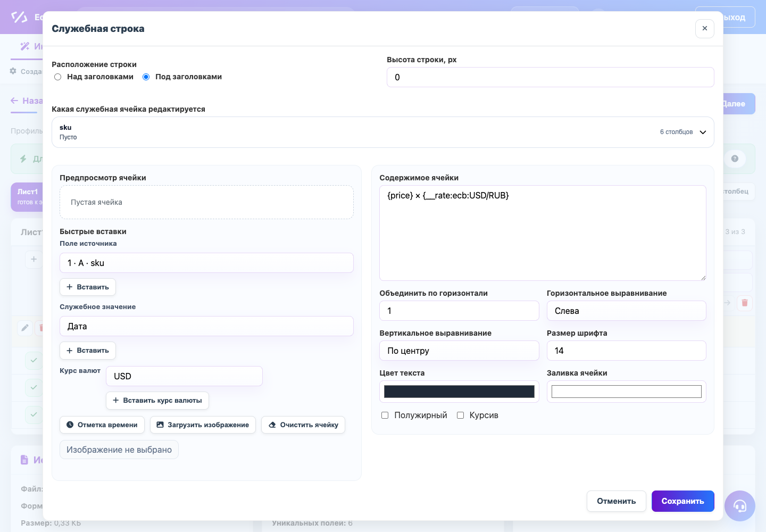This screenshot has width=766, height=532.
Task: Expand the sku service cell dropdown
Action: (x=382, y=132)
